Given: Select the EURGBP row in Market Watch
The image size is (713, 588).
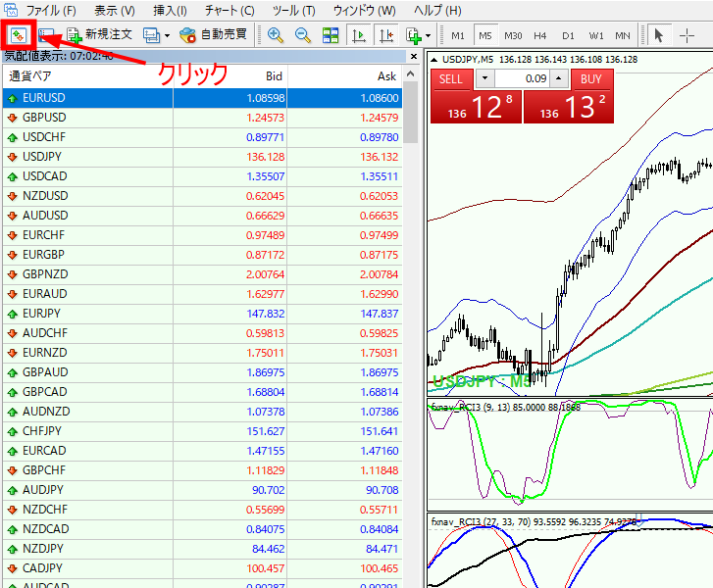Looking at the screenshot, I should coord(202,255).
